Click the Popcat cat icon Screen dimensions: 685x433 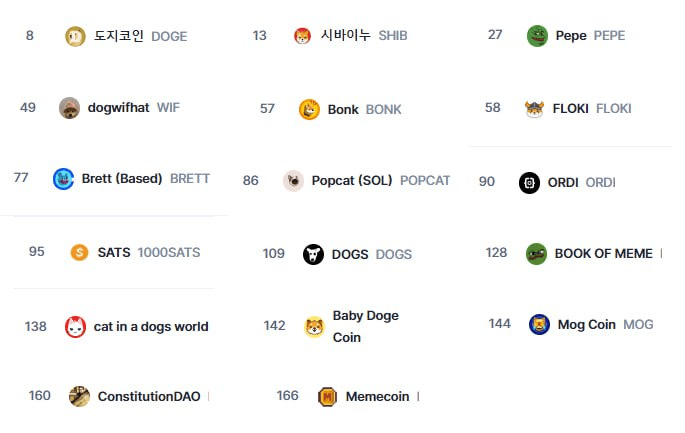(294, 181)
